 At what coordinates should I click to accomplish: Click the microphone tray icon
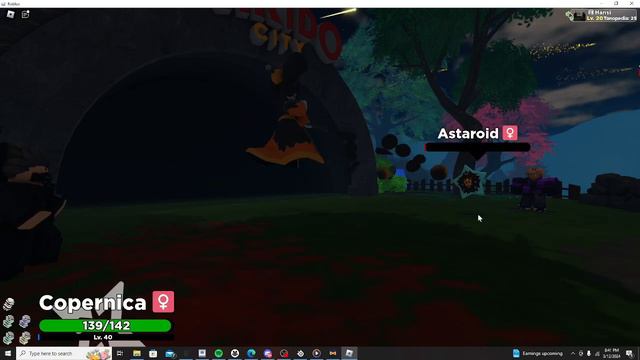(589, 353)
